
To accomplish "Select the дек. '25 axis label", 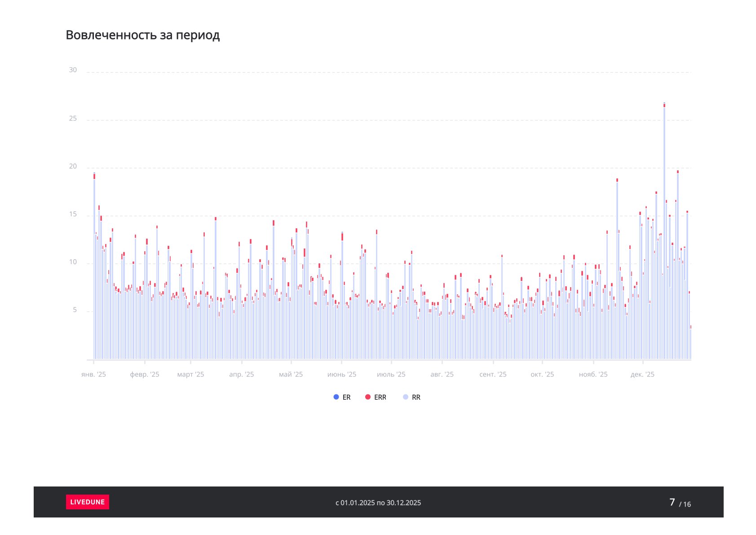I will 642,375.
